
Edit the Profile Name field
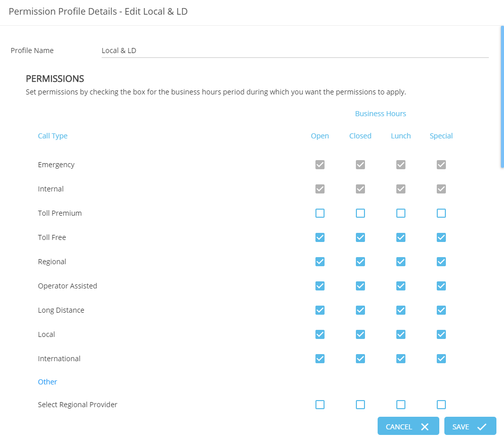(295, 51)
